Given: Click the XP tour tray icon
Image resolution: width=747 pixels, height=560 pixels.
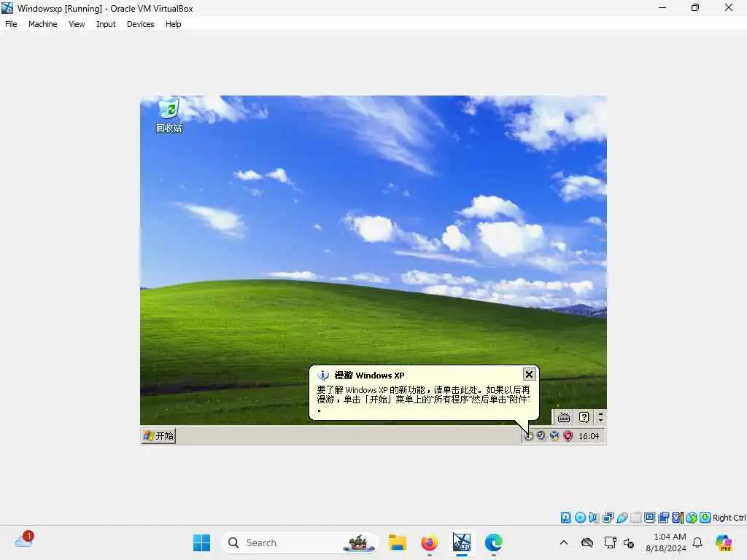Looking at the screenshot, I should (x=528, y=436).
